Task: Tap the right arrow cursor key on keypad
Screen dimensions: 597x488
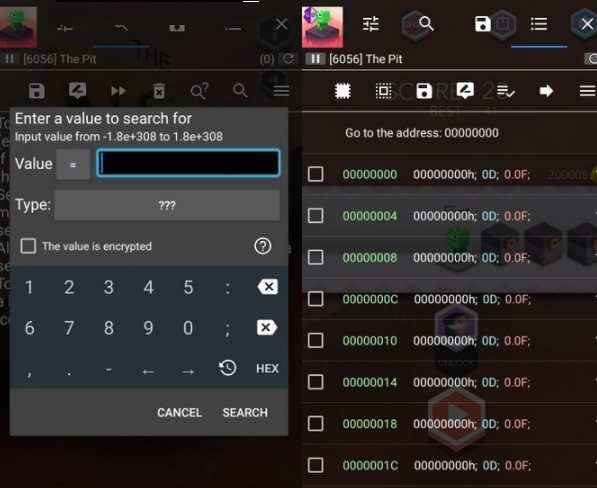Action: pyautogui.click(x=188, y=371)
